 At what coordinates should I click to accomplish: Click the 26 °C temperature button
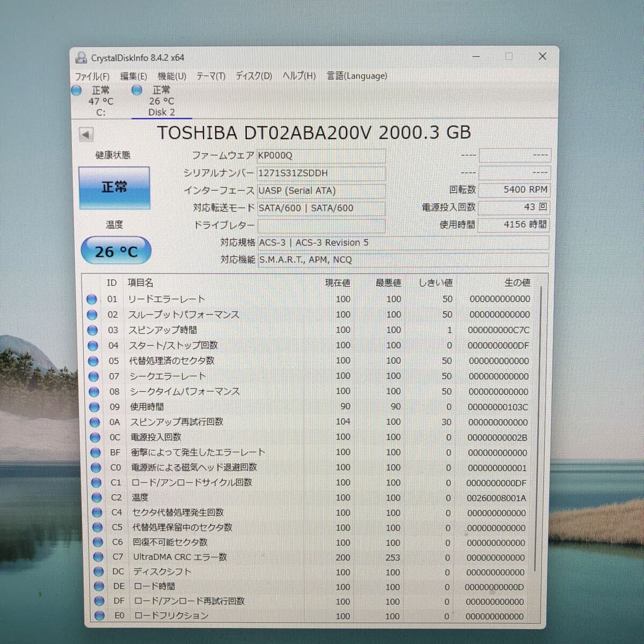(x=116, y=251)
